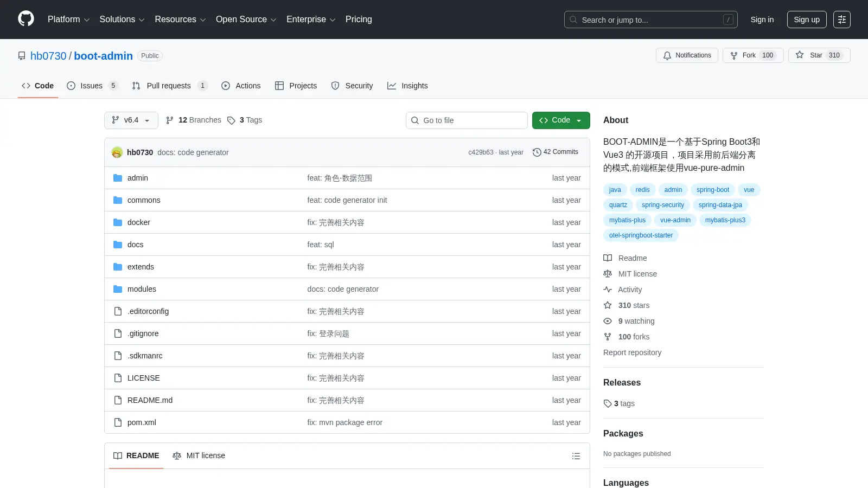Screen dimensions: 868x488
Task: Click the redis topic tag
Action: pos(642,190)
